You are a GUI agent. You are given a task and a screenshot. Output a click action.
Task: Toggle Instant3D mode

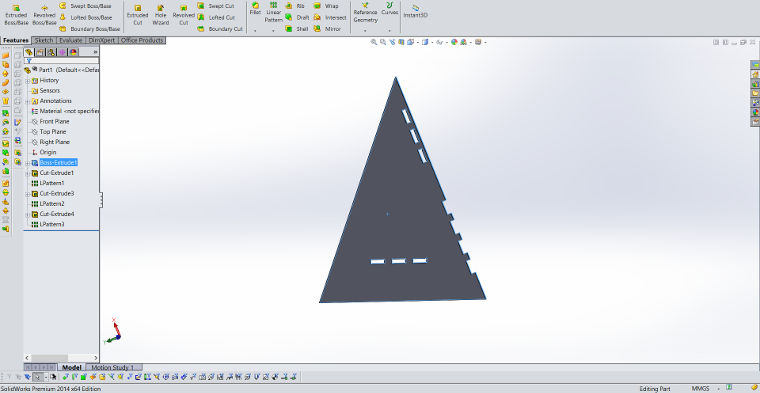pos(416,11)
